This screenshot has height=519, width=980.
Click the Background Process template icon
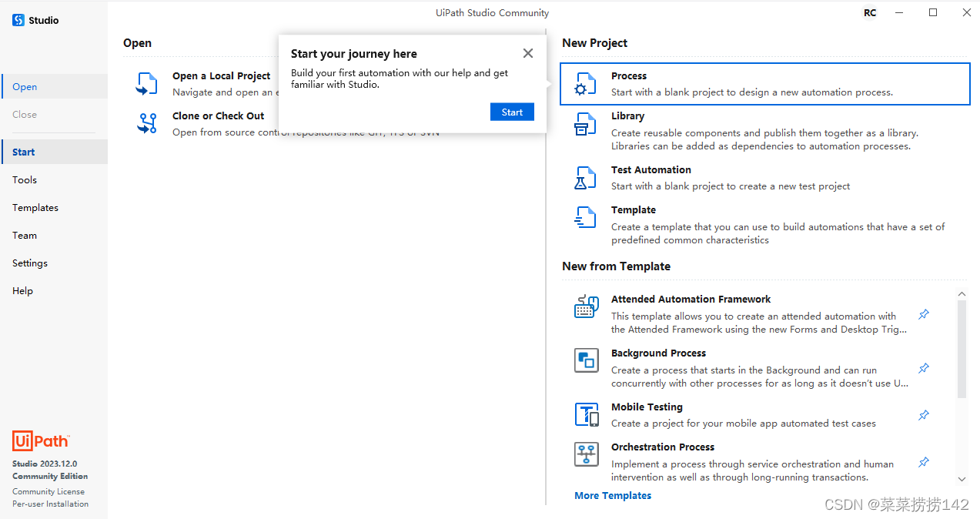[587, 360]
